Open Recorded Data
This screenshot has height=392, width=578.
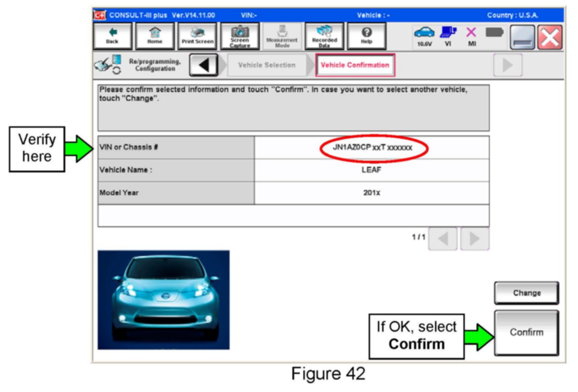(x=324, y=36)
